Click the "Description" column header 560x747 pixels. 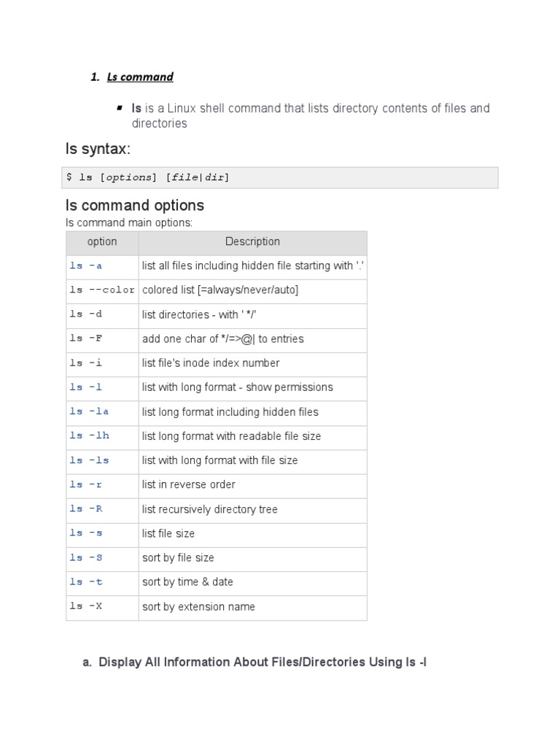252,241
